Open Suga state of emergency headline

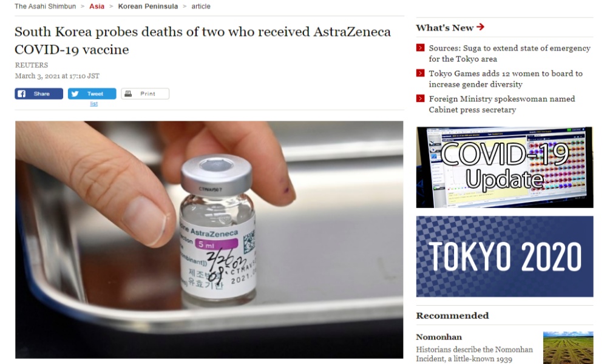[509, 53]
